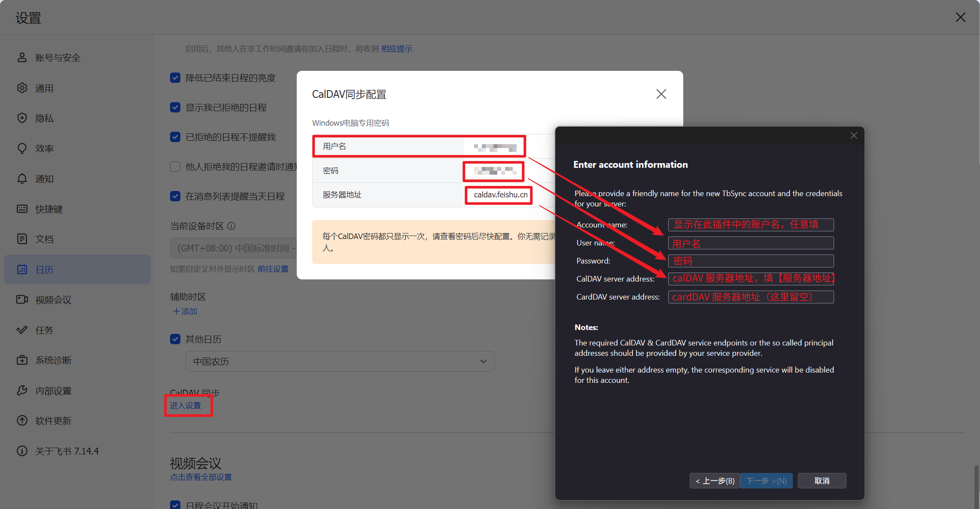Viewport: 980px width, 509px height.
Task: Toggle 在消息列表提醒当天日程 checkbox
Action: pos(175,196)
